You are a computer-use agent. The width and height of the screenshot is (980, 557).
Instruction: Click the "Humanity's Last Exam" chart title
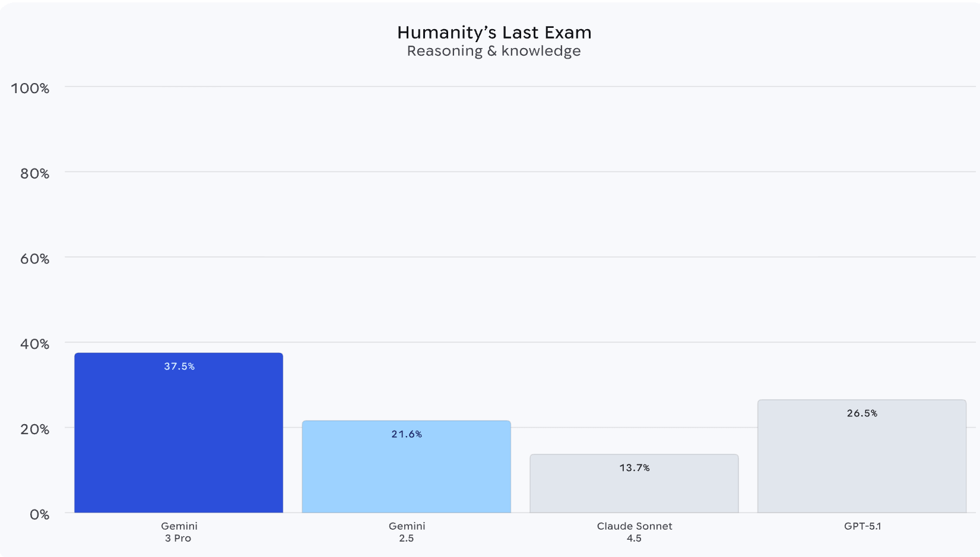(494, 33)
